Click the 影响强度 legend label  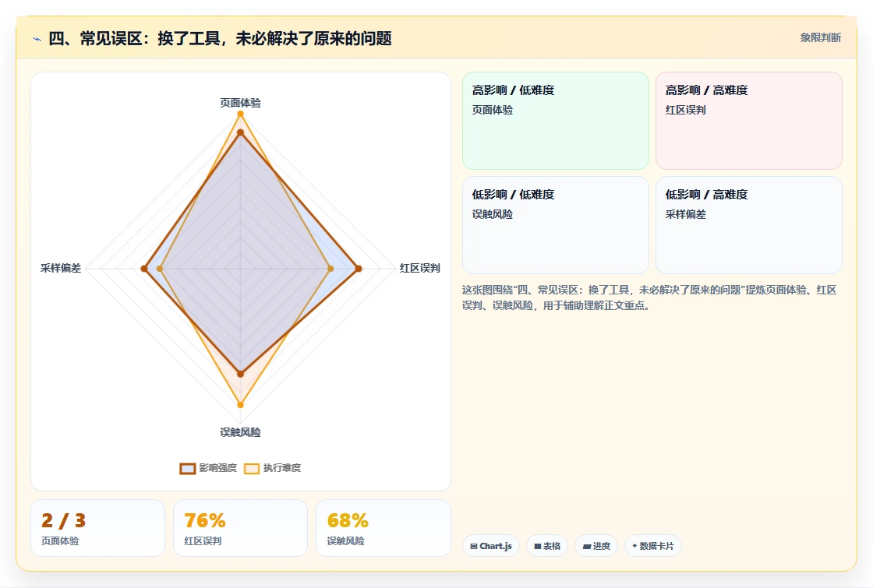pos(217,468)
